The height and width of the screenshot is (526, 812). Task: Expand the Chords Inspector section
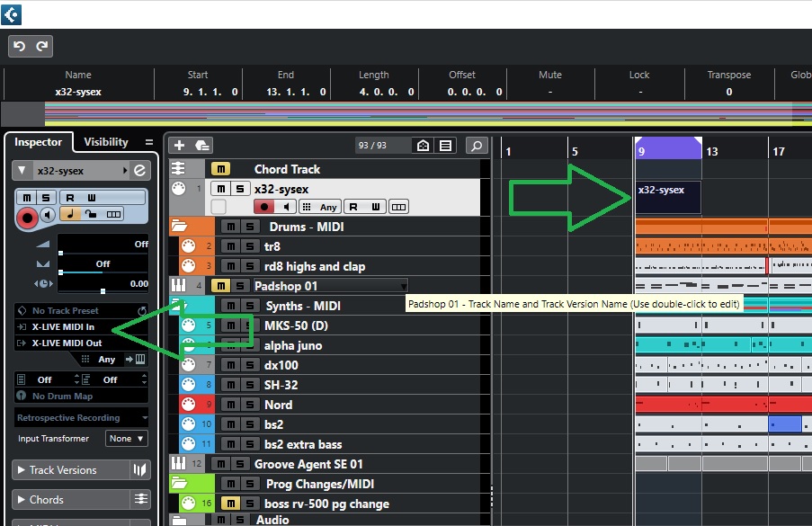22,499
